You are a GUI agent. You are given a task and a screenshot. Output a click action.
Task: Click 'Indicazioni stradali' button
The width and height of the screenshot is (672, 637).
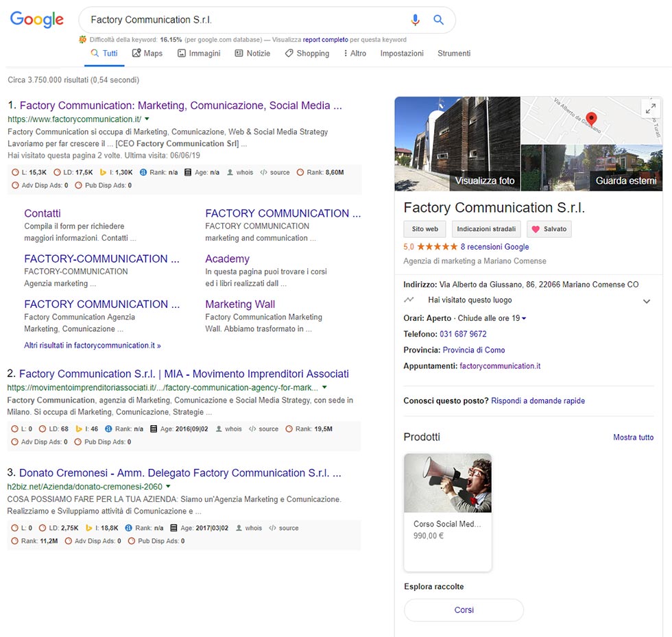coord(486,229)
